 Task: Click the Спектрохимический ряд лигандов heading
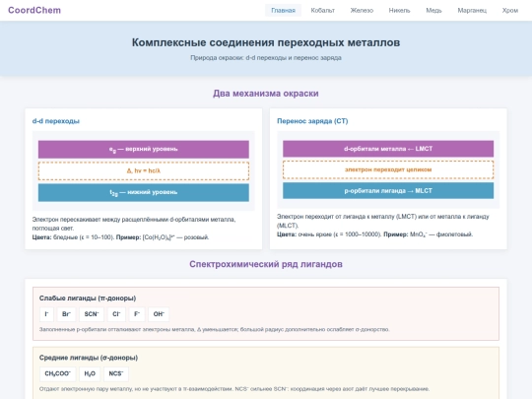(x=266, y=264)
